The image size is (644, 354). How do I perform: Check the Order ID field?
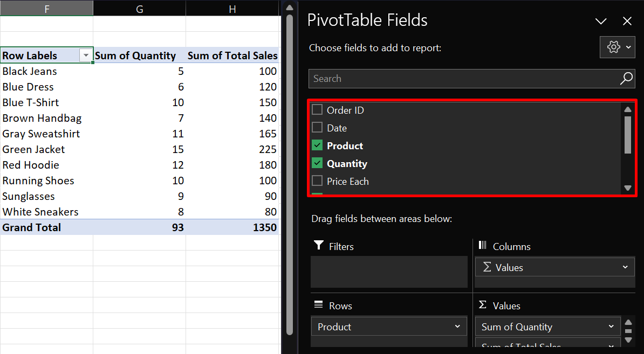click(317, 110)
